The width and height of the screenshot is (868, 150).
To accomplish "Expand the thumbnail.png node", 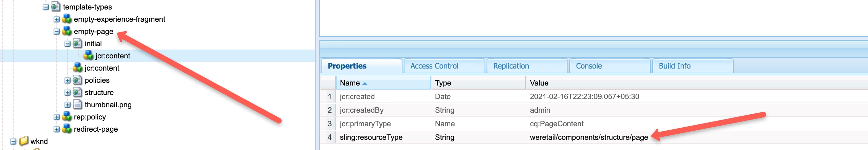I will pos(68,105).
